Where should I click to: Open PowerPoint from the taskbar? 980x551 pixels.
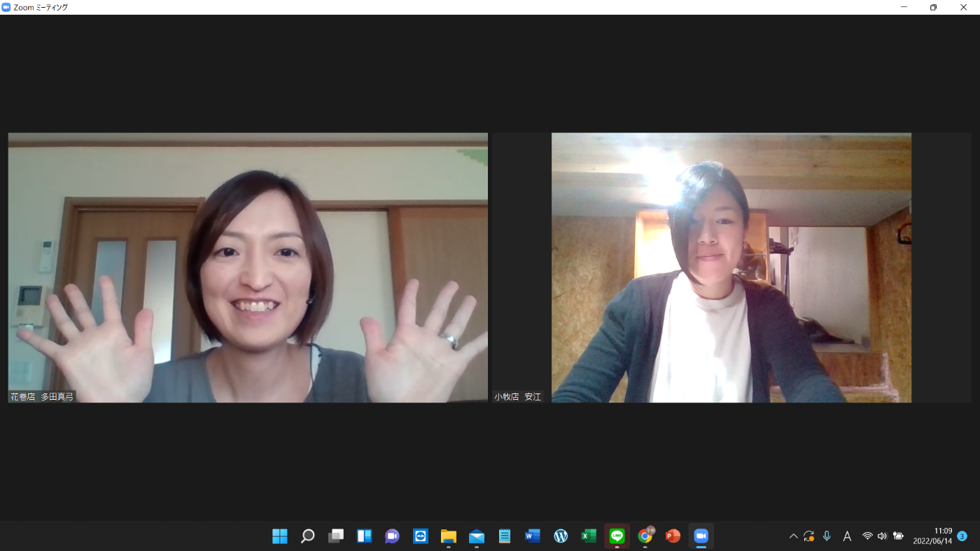click(x=673, y=536)
